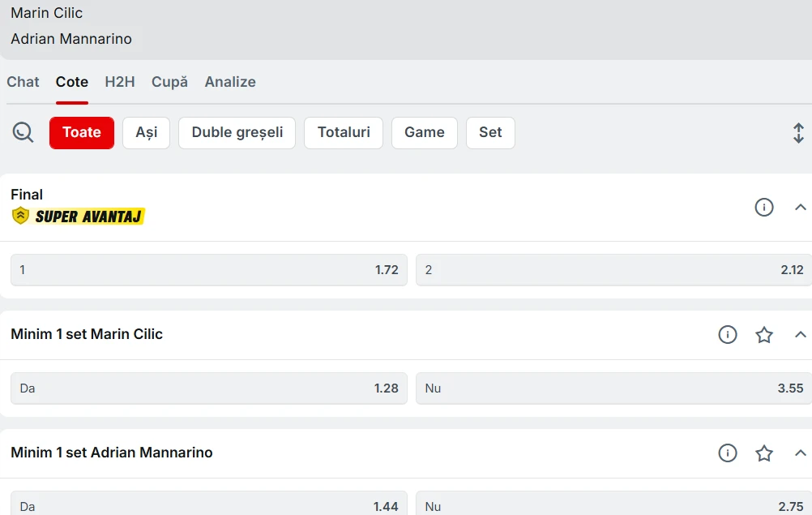Collapse Minim 1 set Marin Cilic section
Image resolution: width=812 pixels, height=515 pixels.
(x=800, y=335)
